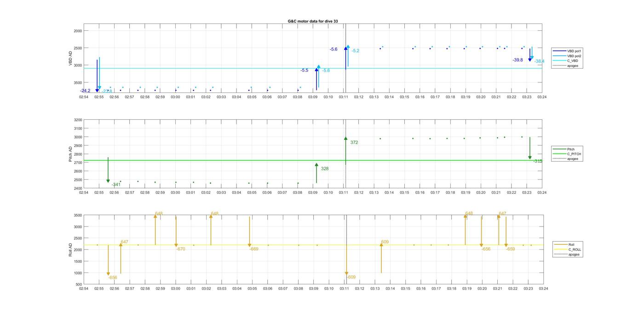Click the "03:24" time tick under the Roll plot

coord(543,289)
